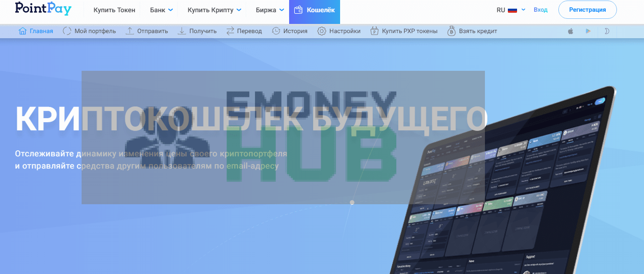Click the Регистрация button
This screenshot has height=274, width=644.
click(x=587, y=10)
